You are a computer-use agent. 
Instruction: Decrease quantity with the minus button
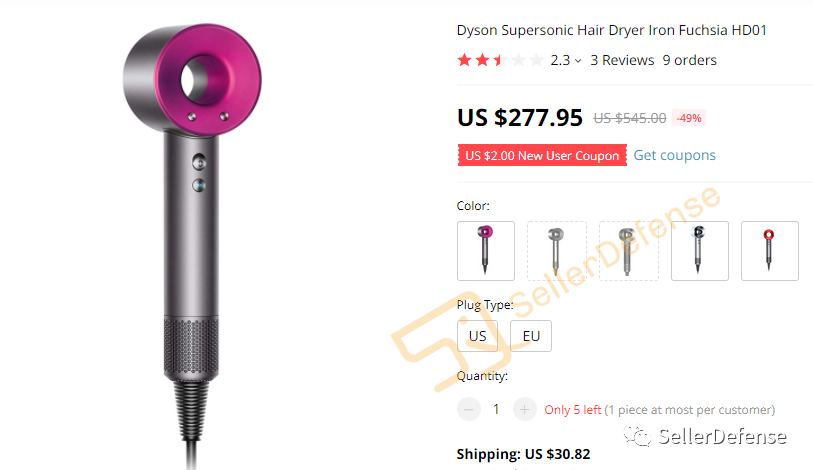pyautogui.click(x=469, y=410)
